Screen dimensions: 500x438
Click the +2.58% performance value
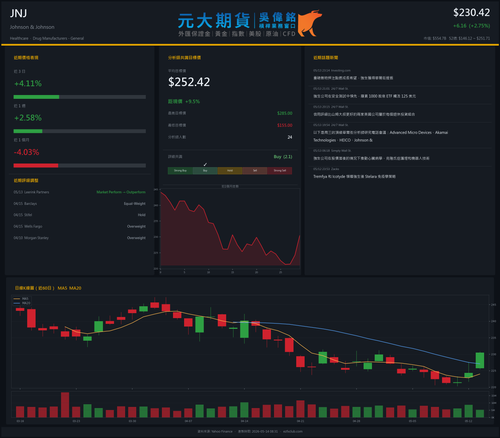[28, 118]
